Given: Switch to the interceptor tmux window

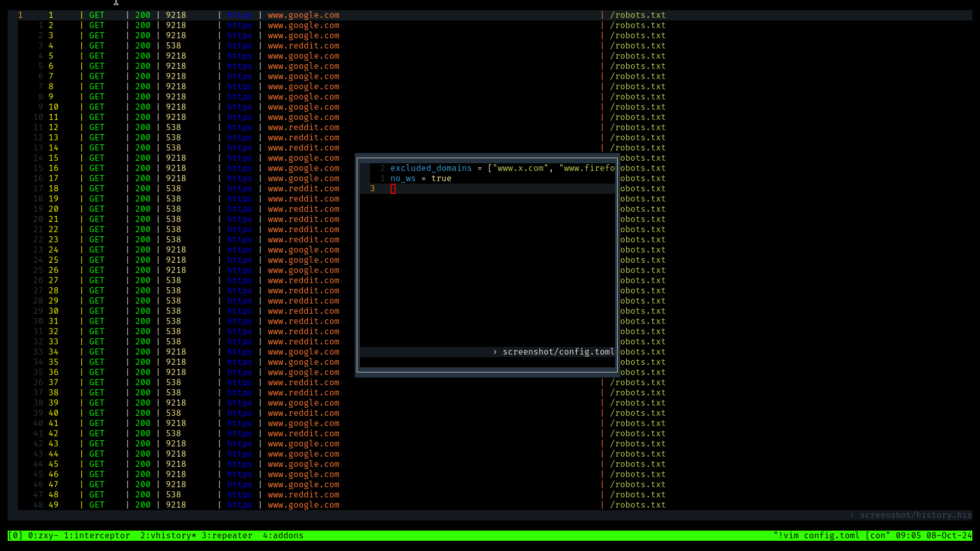Looking at the screenshot, I should coord(96,535).
